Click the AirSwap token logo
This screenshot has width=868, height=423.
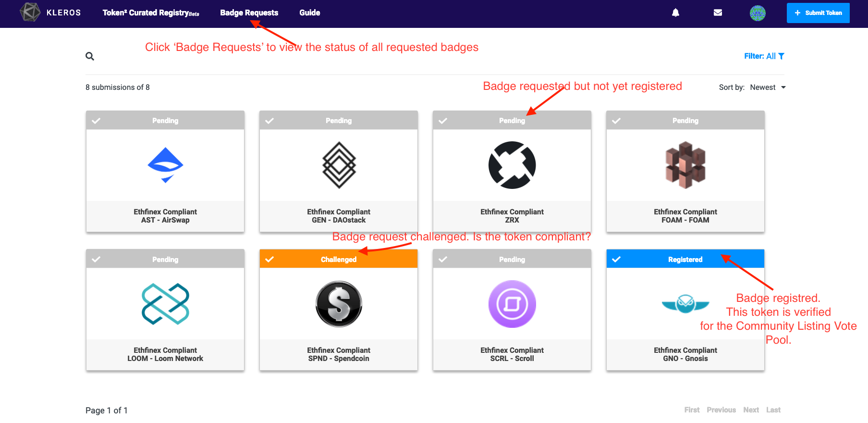pyautogui.click(x=165, y=165)
